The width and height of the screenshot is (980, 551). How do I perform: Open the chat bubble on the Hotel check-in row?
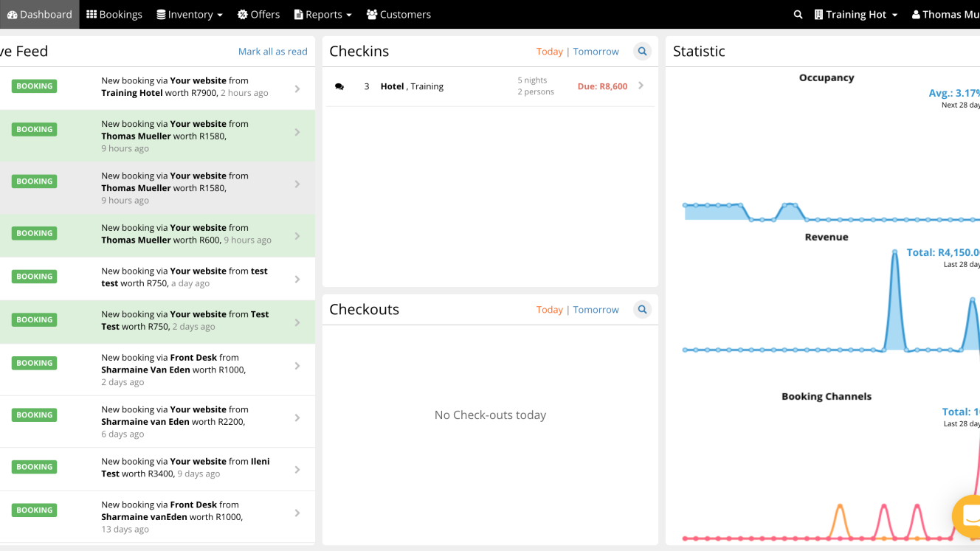(x=339, y=86)
